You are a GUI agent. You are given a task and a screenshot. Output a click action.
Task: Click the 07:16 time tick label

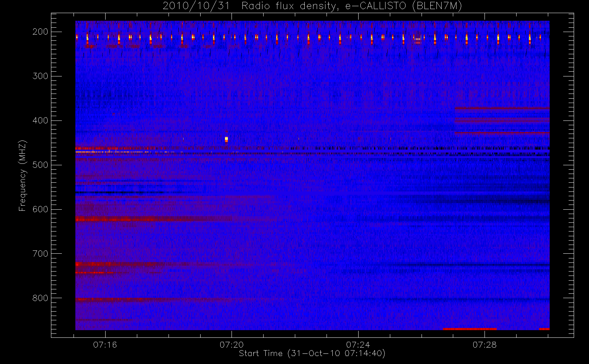click(x=105, y=345)
